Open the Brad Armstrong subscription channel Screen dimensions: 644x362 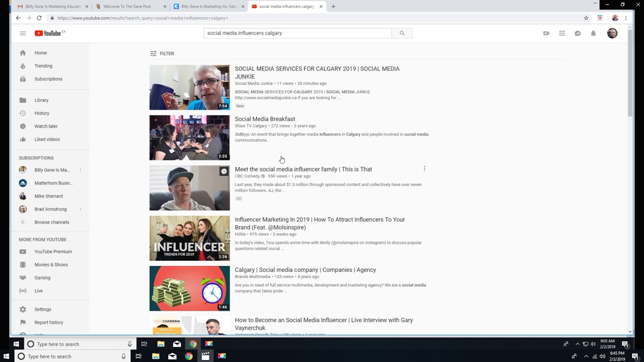50,209
